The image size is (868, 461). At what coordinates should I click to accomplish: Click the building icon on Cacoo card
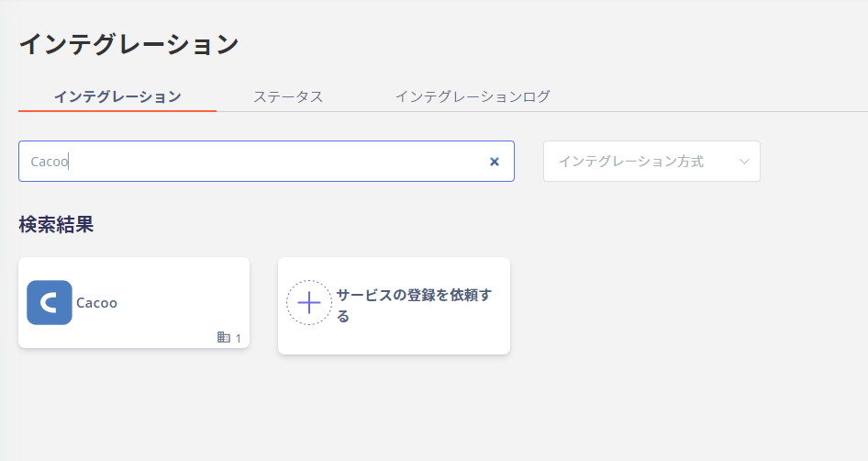[x=224, y=337]
